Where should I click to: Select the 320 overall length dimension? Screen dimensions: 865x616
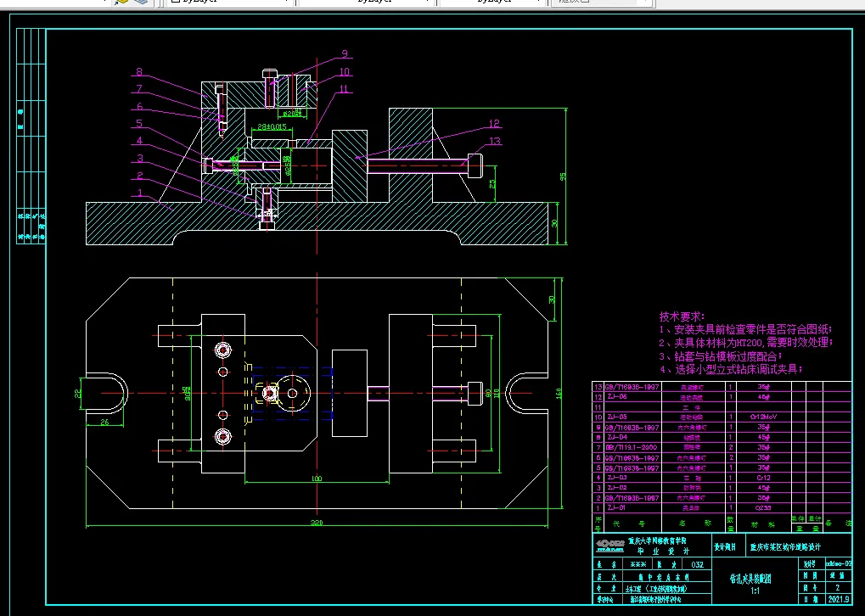click(x=317, y=523)
